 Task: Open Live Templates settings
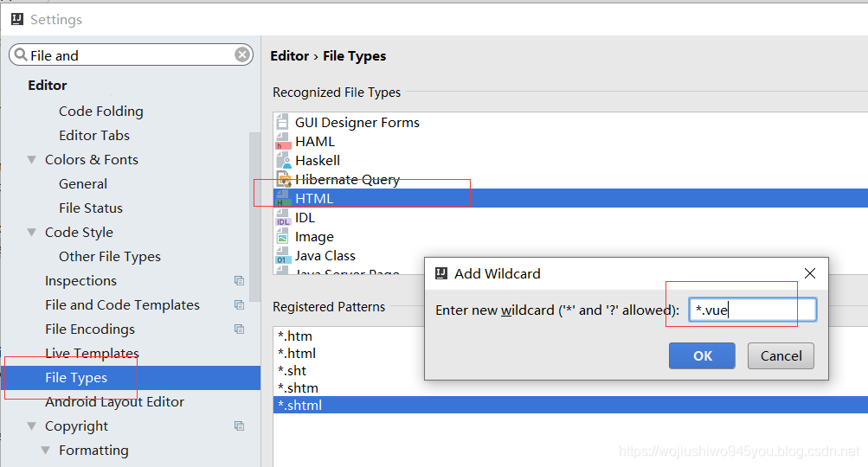[92, 353]
